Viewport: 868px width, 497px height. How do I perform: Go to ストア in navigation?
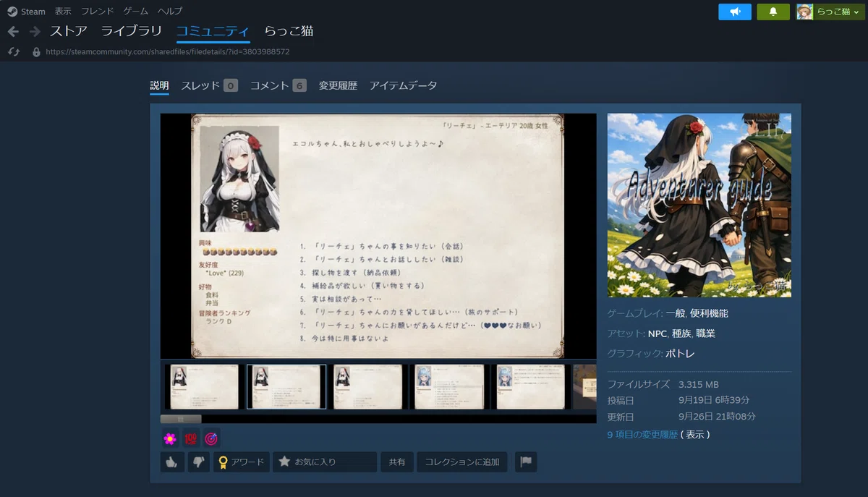tap(69, 31)
